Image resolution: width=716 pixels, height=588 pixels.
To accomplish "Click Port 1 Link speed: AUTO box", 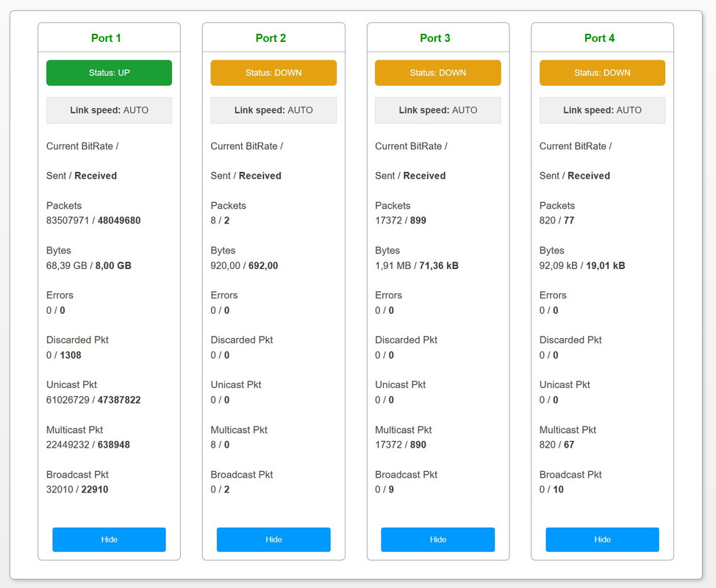I will tap(109, 110).
